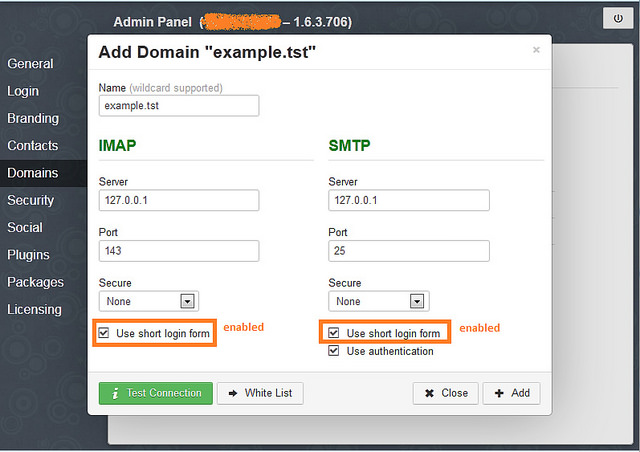Uncheck the Use authentication checkbox
640x452 pixels.
point(335,351)
